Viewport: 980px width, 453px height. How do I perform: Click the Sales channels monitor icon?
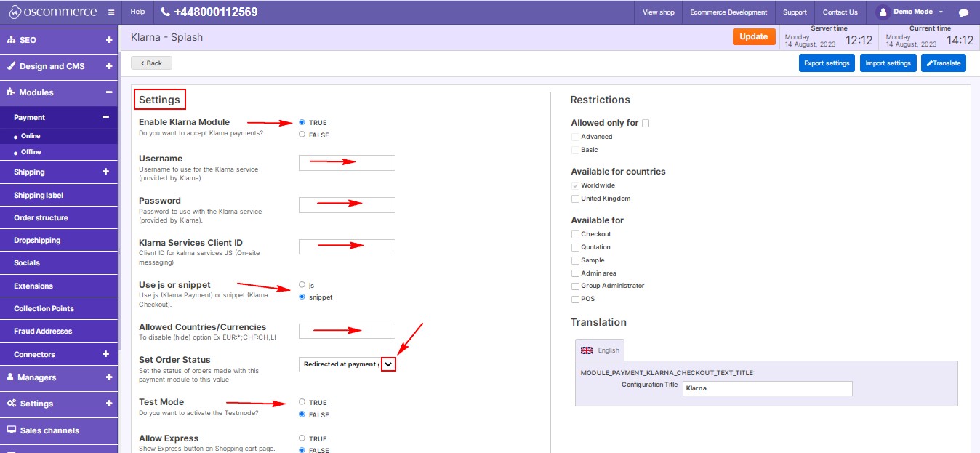point(12,430)
